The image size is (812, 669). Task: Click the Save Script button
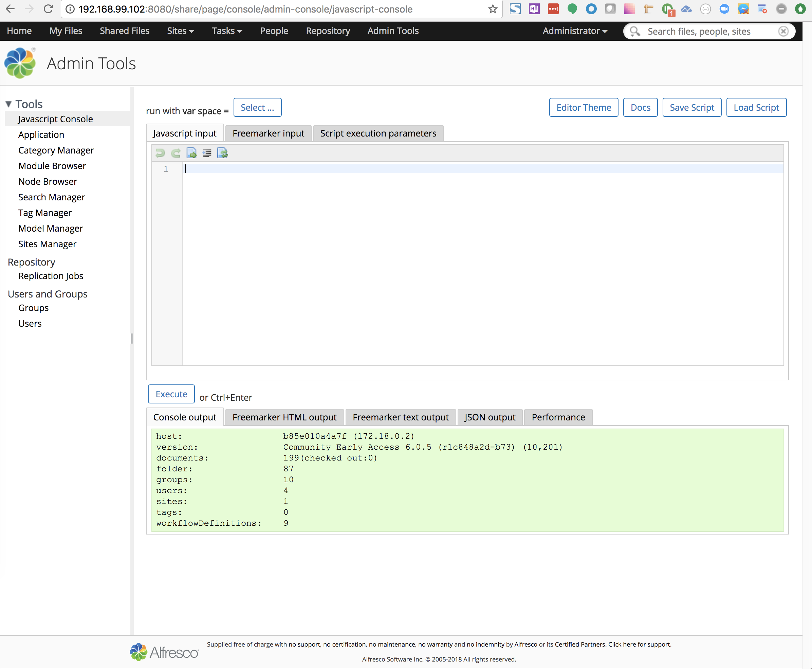(692, 108)
